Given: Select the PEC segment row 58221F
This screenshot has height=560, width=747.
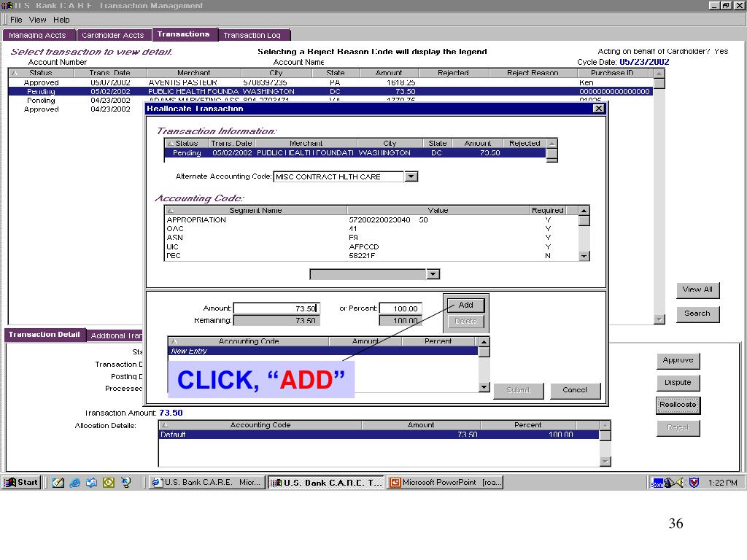Looking at the screenshot, I should (x=371, y=256).
